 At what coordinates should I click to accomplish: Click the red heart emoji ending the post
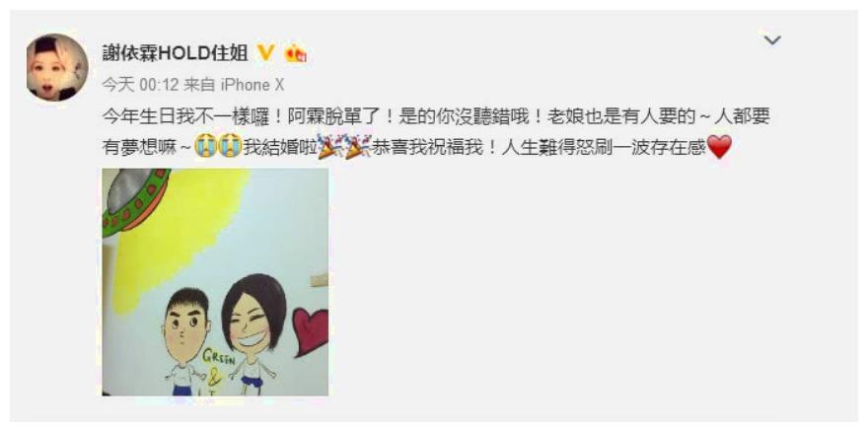[x=719, y=147]
